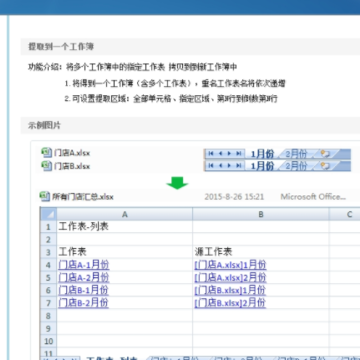360x360 pixels.
Task: Follow the [门店A.xlsx]1月份 source link
Action: pos(230,265)
